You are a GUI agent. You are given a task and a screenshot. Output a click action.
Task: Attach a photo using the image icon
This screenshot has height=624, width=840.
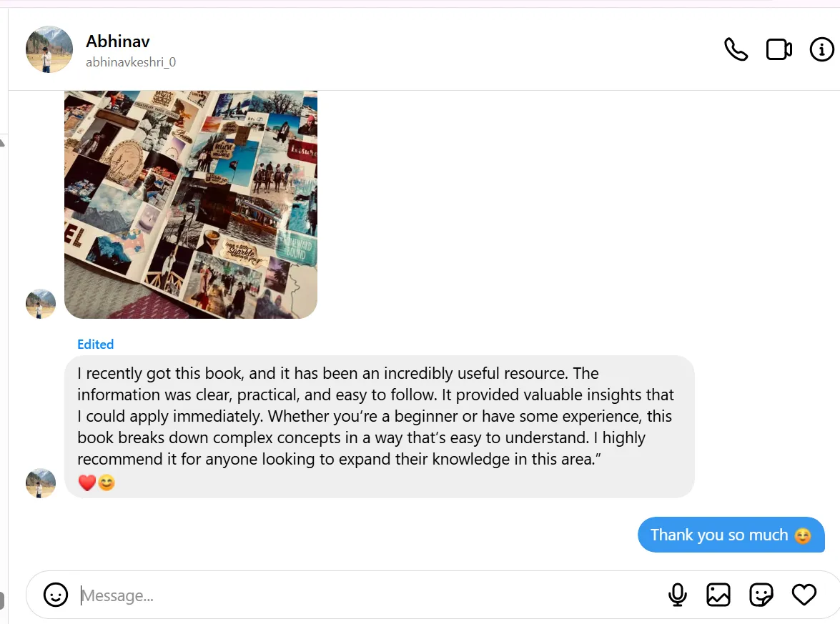click(718, 595)
